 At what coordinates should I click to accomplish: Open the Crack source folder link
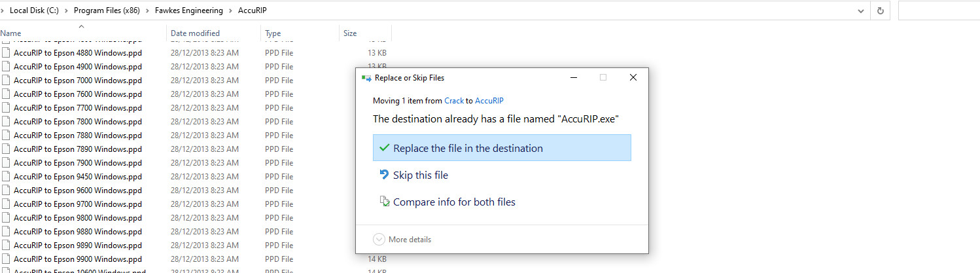pyautogui.click(x=454, y=101)
